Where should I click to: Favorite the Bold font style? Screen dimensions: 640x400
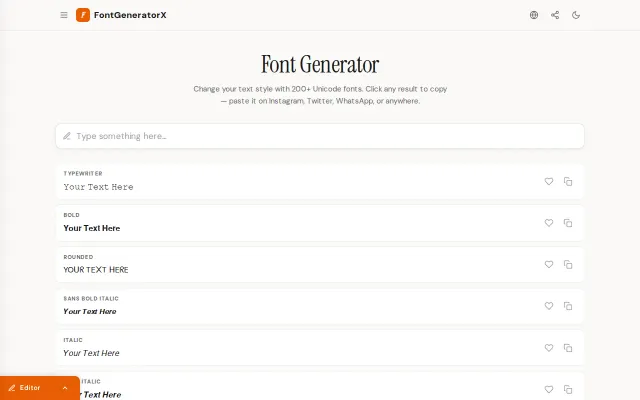coord(549,223)
